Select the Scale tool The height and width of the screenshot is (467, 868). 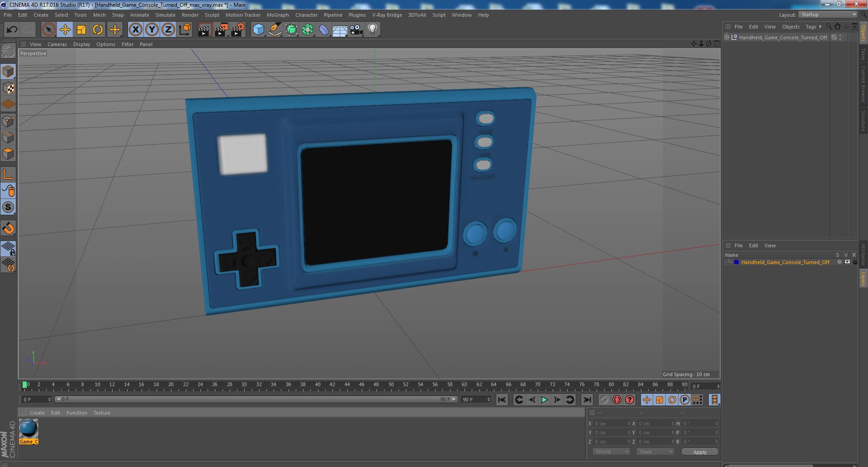81,30
